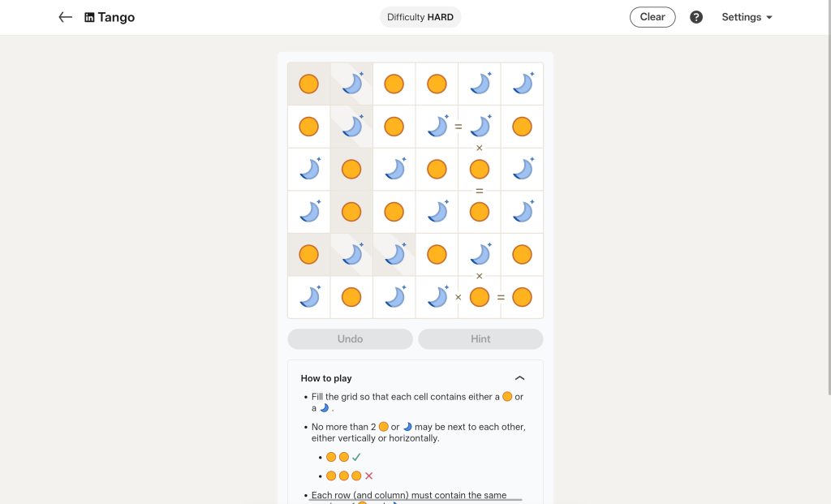Click the moon left of the equals sign in row two
Screen dimensions: 831x504
(x=437, y=126)
